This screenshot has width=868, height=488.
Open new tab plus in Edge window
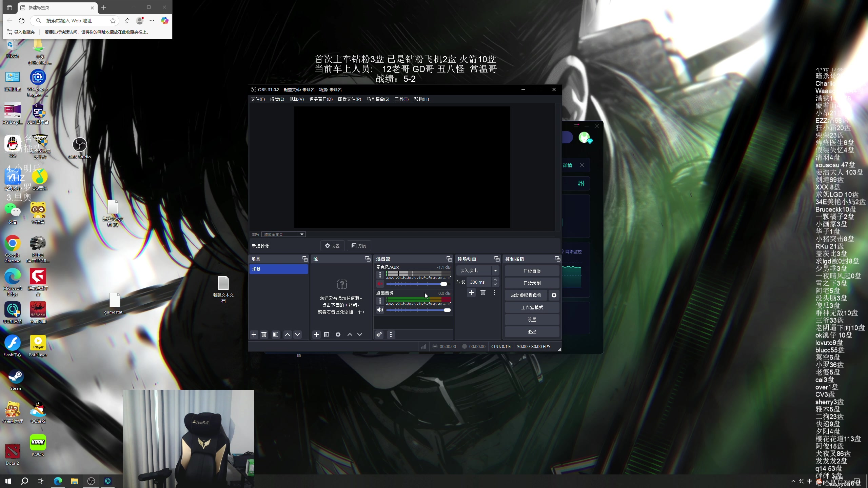tap(104, 7)
